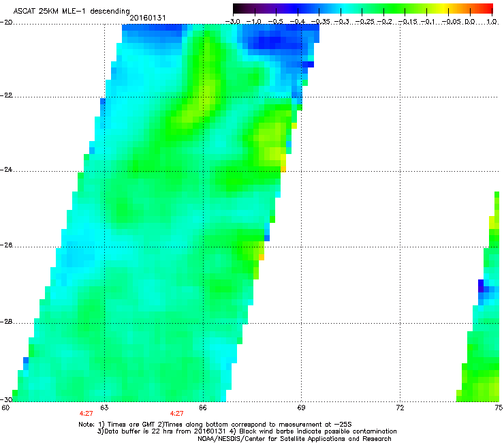Image resolution: width=504 pixels, height=443 pixels.
Task: Select the longitude axis label "69"
Action: [x=301, y=408]
